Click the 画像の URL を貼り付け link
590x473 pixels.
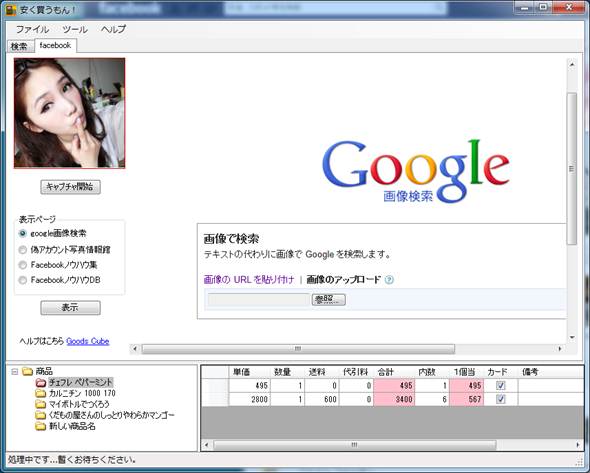coord(249,280)
